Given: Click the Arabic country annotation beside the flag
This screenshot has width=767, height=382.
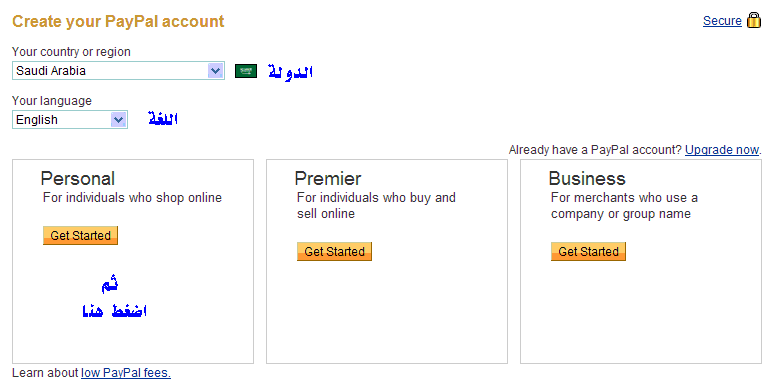Looking at the screenshot, I should 291,72.
